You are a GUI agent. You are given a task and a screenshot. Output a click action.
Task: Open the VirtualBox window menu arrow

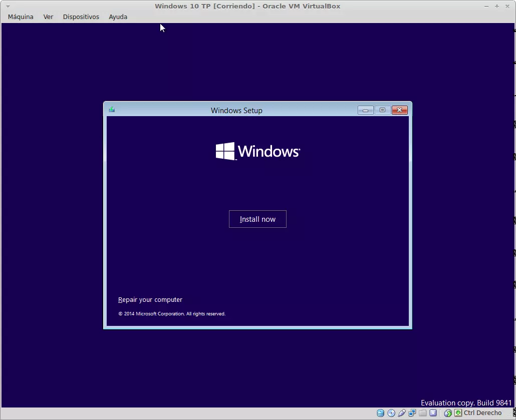coord(8,7)
